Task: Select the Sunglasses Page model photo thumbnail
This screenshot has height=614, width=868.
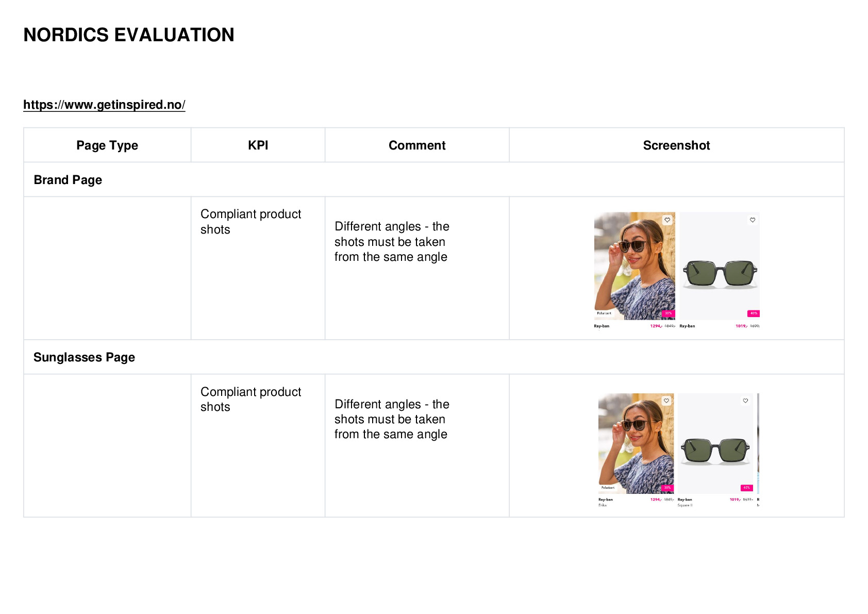Action: [x=636, y=444]
